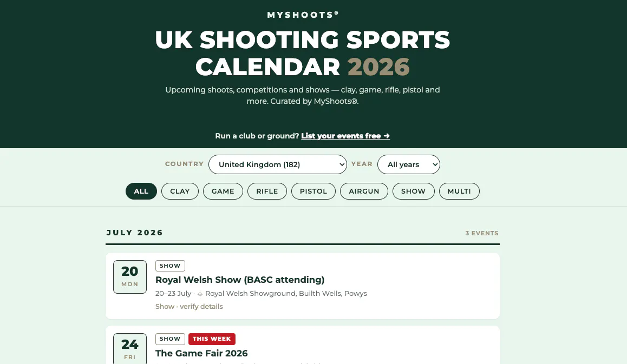Click the 'Upcoming shoots, competitions and shows' description
This screenshot has width=627, height=364.
303,96
